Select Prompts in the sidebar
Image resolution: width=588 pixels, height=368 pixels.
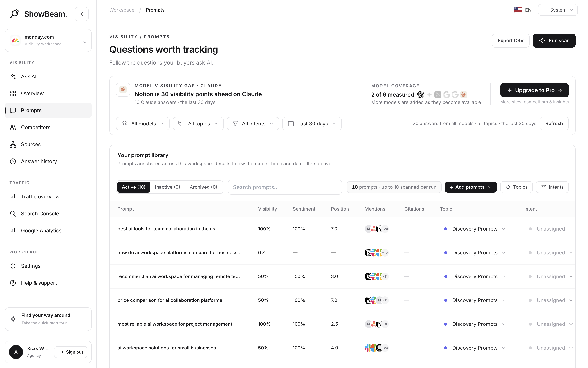[48, 110]
